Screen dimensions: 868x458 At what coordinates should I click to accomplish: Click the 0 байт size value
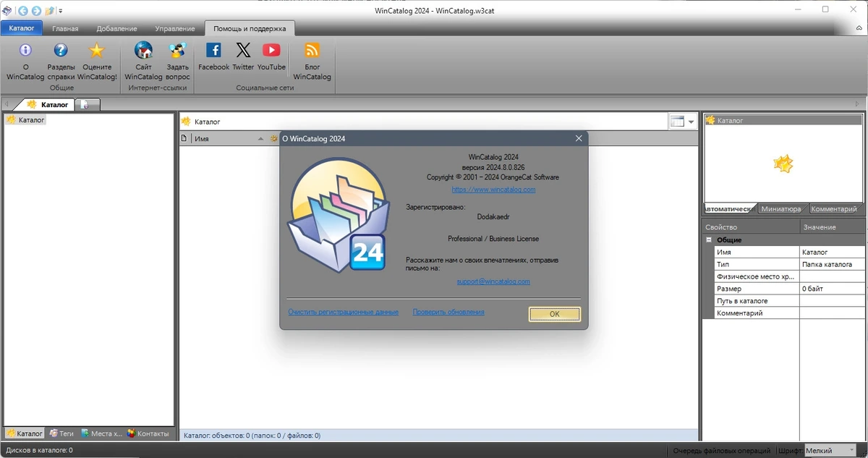click(833, 289)
